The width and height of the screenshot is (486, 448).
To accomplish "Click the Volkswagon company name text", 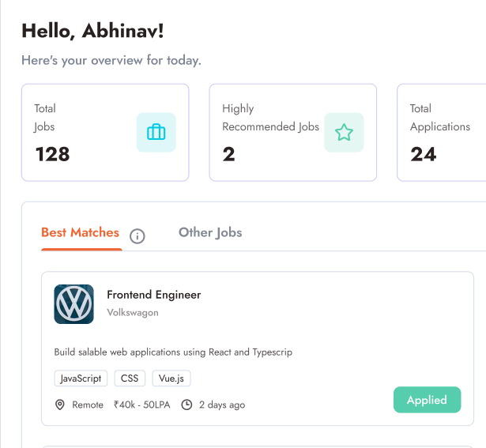I will point(133,313).
